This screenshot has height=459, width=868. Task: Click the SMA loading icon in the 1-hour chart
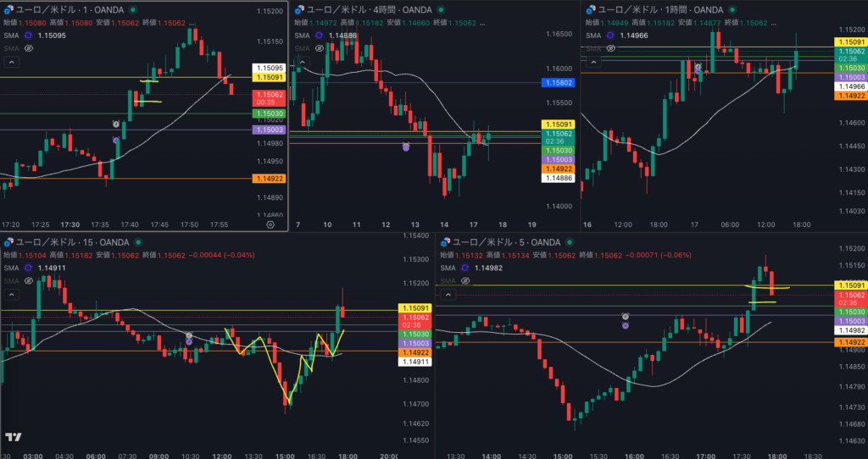coord(609,36)
